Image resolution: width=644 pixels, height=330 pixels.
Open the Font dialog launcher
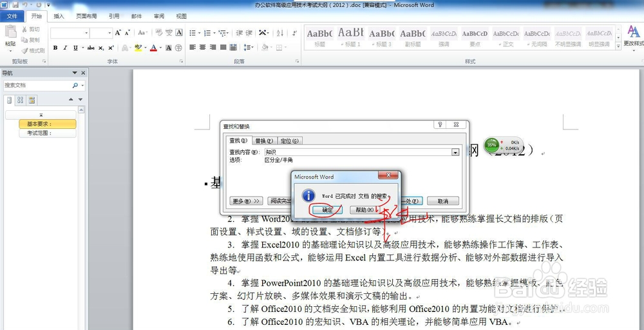tap(181, 61)
